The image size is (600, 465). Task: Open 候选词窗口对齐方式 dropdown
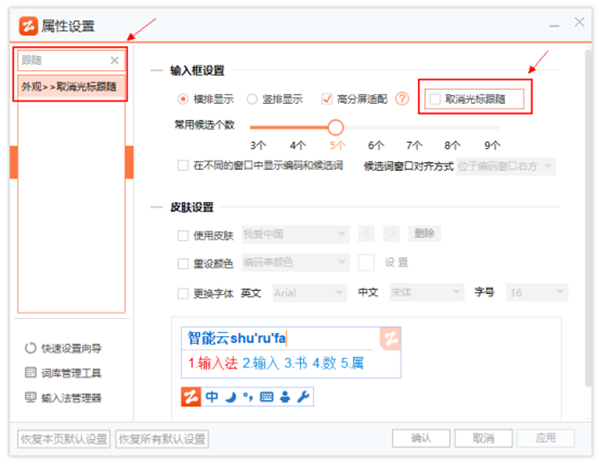pyautogui.click(x=506, y=166)
